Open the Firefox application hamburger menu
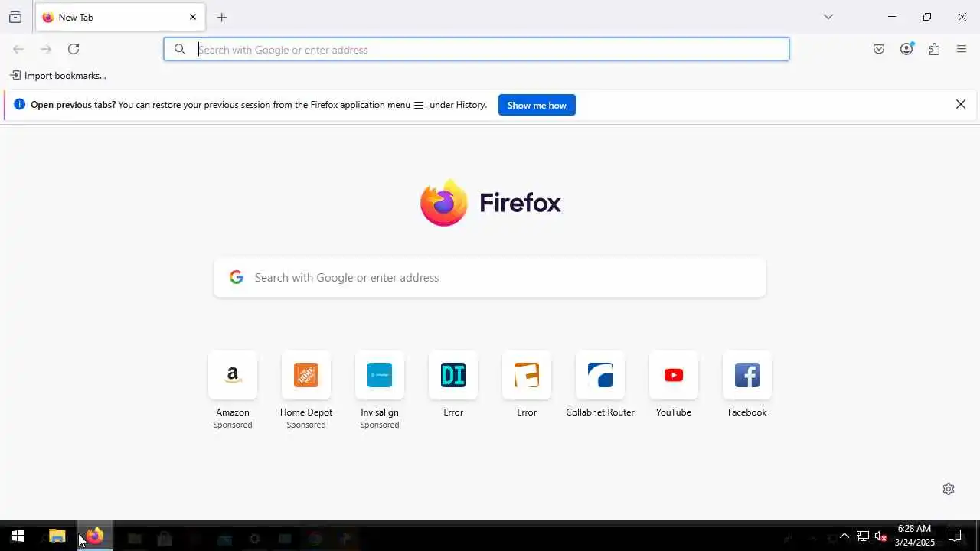The width and height of the screenshot is (980, 551). [x=962, y=49]
